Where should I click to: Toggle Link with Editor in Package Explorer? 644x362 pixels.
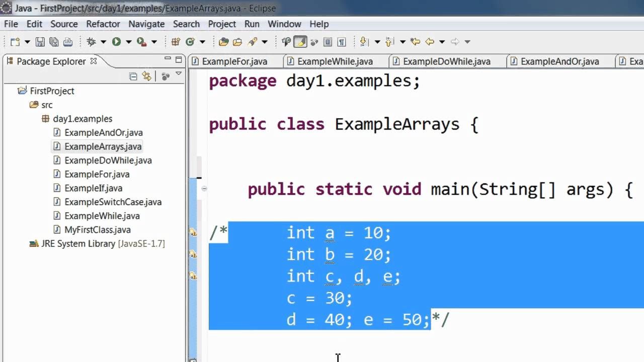pyautogui.click(x=146, y=76)
